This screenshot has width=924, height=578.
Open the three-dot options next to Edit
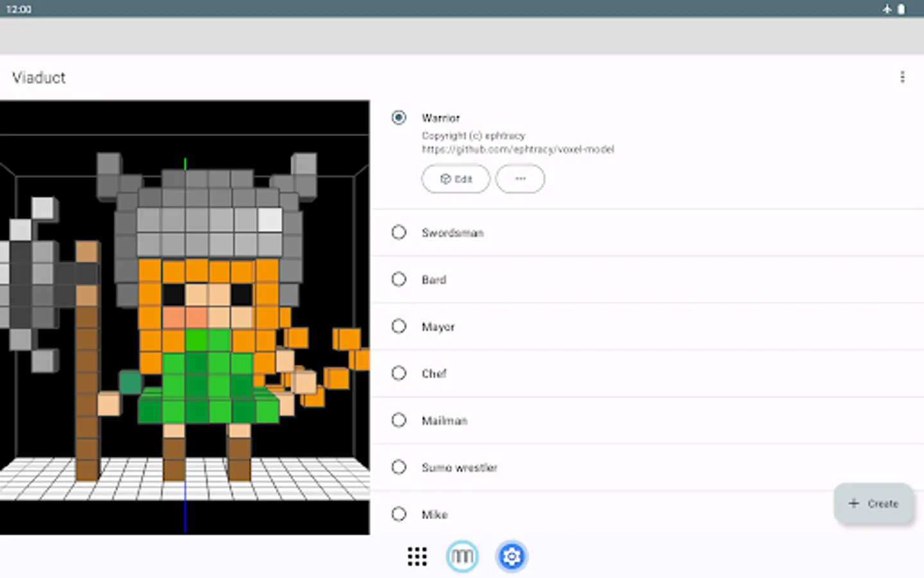coord(520,179)
